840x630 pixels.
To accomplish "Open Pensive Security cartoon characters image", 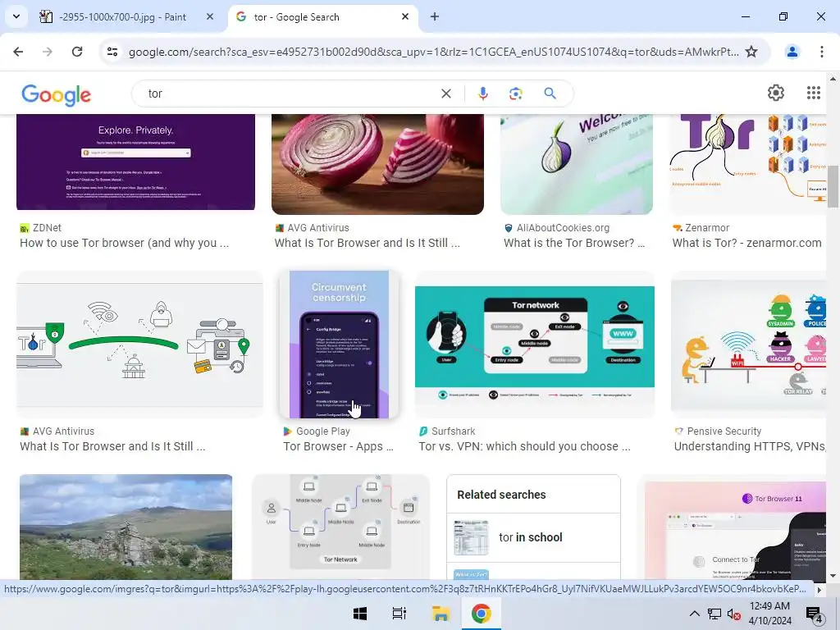I will pos(748,345).
